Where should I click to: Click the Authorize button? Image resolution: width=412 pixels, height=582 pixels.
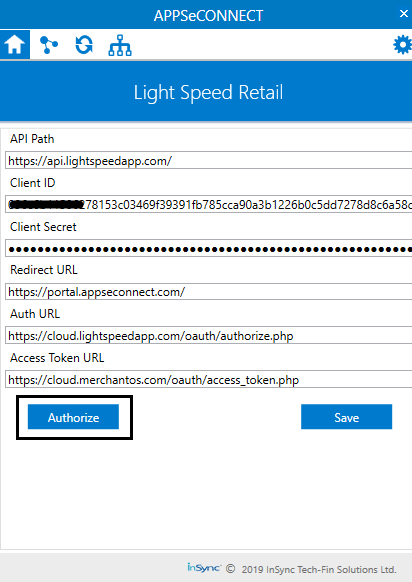pyautogui.click(x=73, y=417)
